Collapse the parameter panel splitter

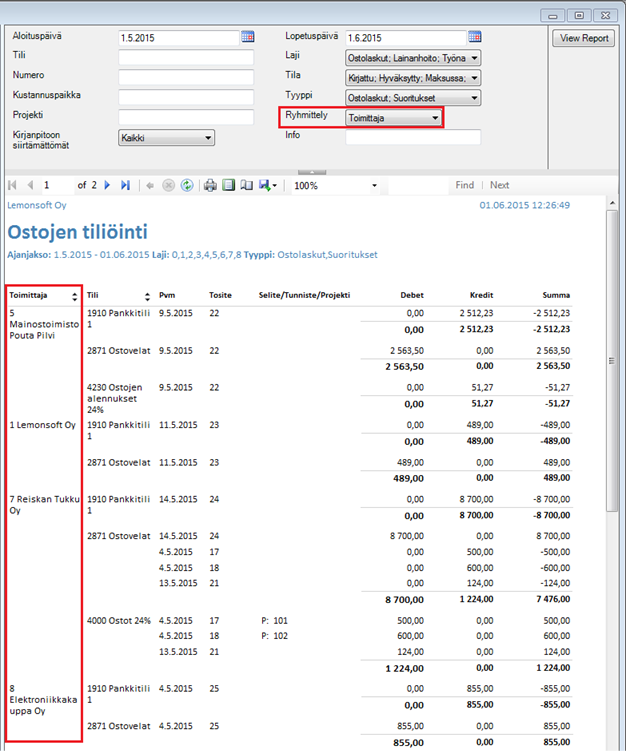(x=312, y=172)
